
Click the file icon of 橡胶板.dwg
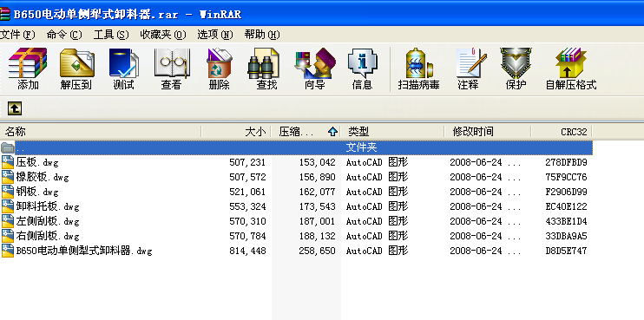coord(8,177)
